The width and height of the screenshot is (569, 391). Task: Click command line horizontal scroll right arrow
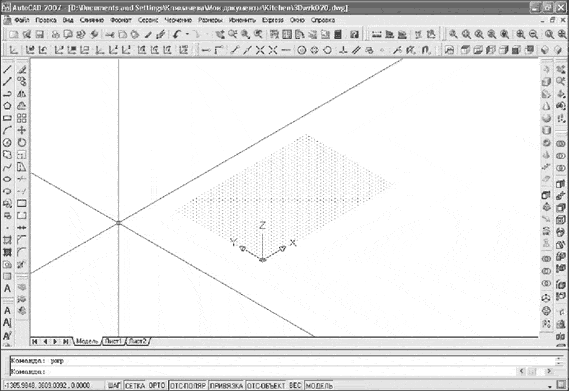(549, 371)
